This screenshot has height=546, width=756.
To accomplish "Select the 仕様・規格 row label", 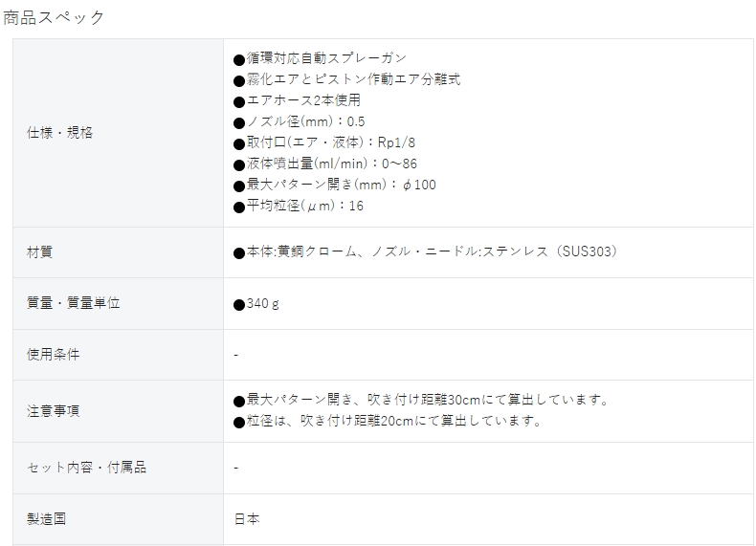I will click(59, 133).
